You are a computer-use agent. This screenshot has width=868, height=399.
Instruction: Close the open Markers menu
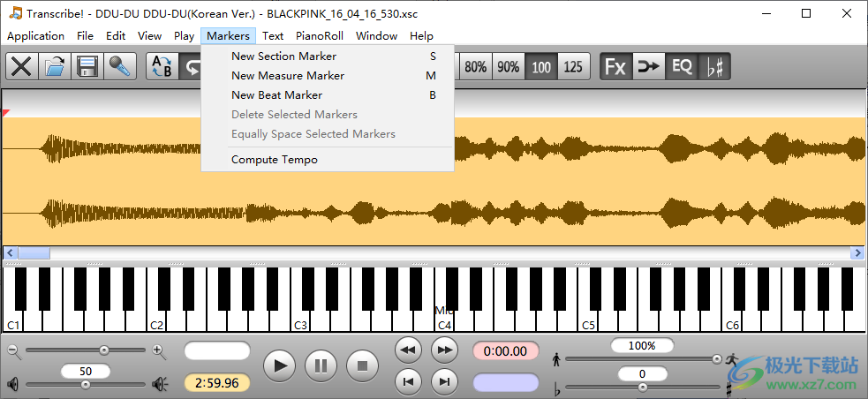[x=228, y=36]
